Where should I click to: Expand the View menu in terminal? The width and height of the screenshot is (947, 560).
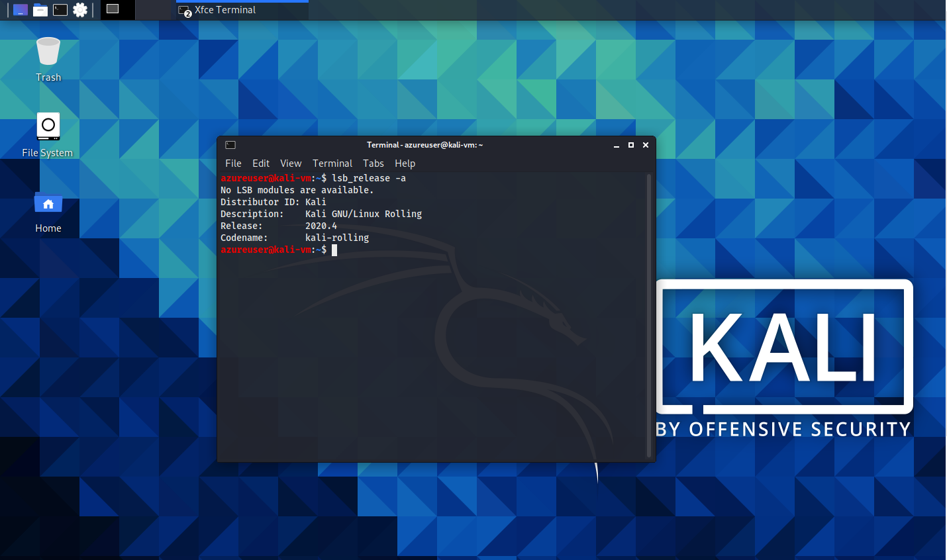click(x=291, y=163)
